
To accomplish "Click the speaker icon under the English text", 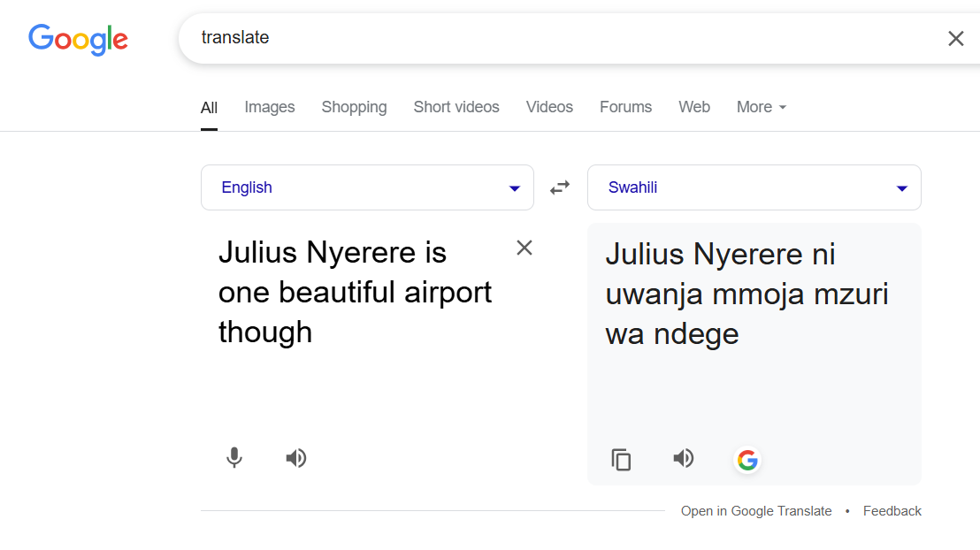I will coord(295,458).
